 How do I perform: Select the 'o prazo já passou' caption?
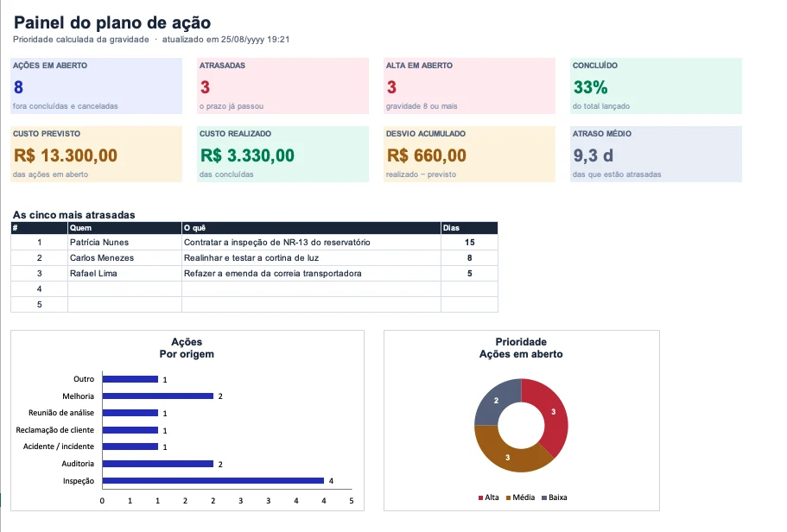(x=232, y=106)
